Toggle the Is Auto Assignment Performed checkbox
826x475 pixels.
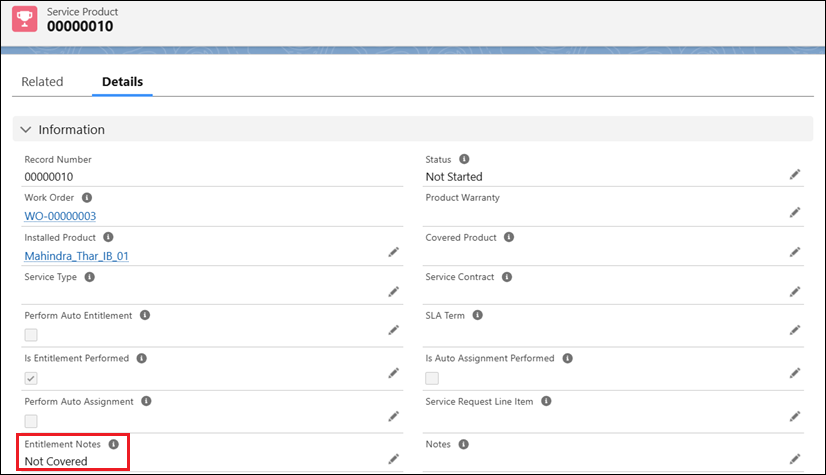tap(432, 378)
